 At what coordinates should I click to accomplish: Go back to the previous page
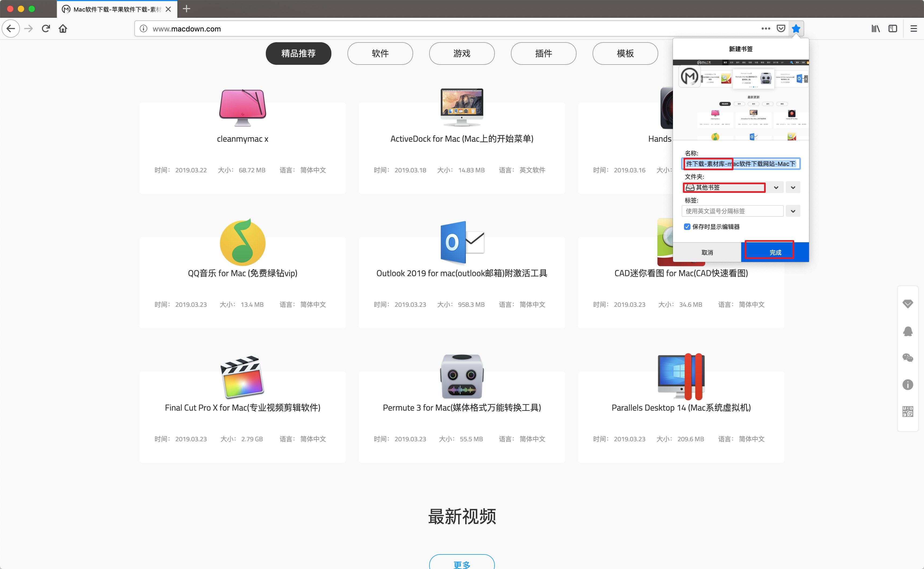point(10,29)
